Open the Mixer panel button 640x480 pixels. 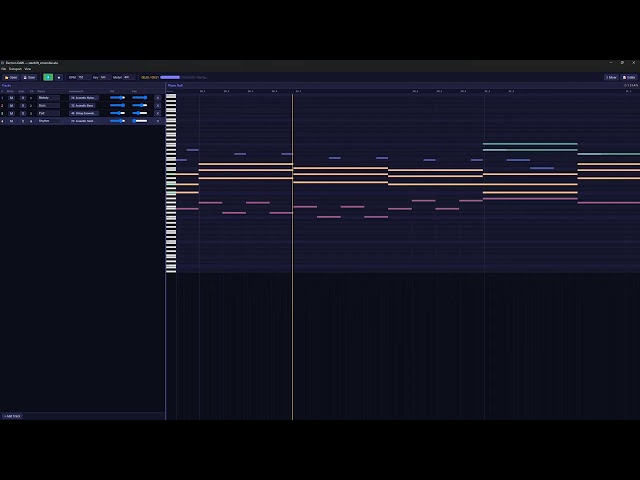click(x=611, y=77)
